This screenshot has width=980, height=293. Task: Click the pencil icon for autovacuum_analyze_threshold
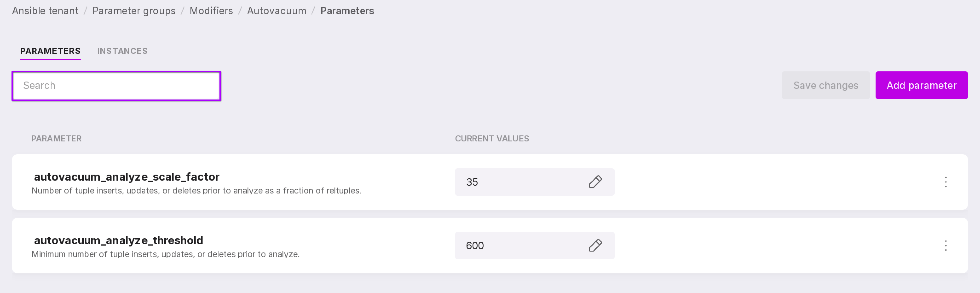coord(595,245)
